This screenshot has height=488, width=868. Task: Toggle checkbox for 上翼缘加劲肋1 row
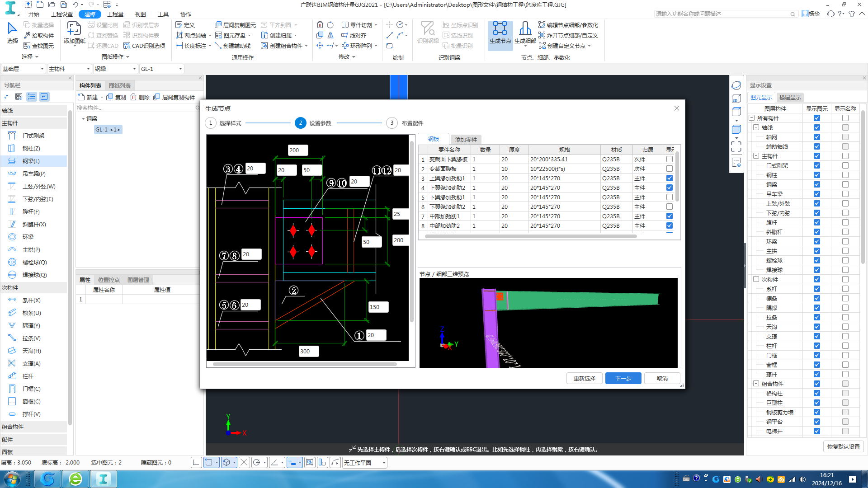coord(670,178)
